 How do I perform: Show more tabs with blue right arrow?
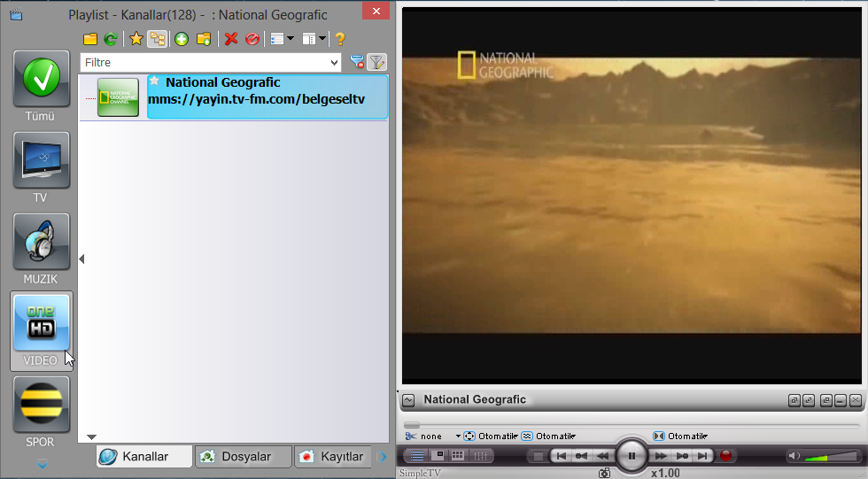382,457
